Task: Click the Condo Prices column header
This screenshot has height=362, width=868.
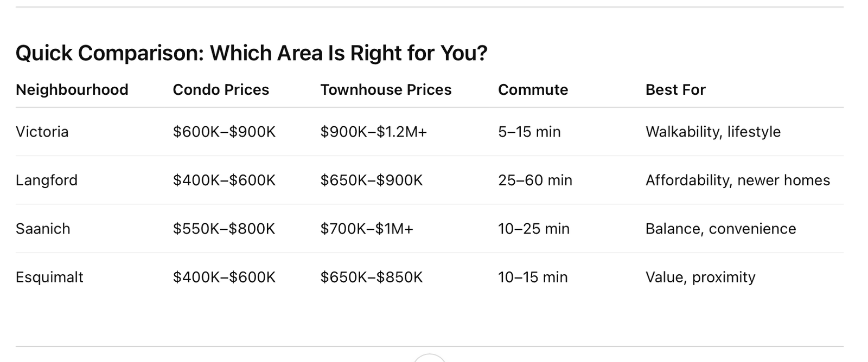Action: click(221, 89)
